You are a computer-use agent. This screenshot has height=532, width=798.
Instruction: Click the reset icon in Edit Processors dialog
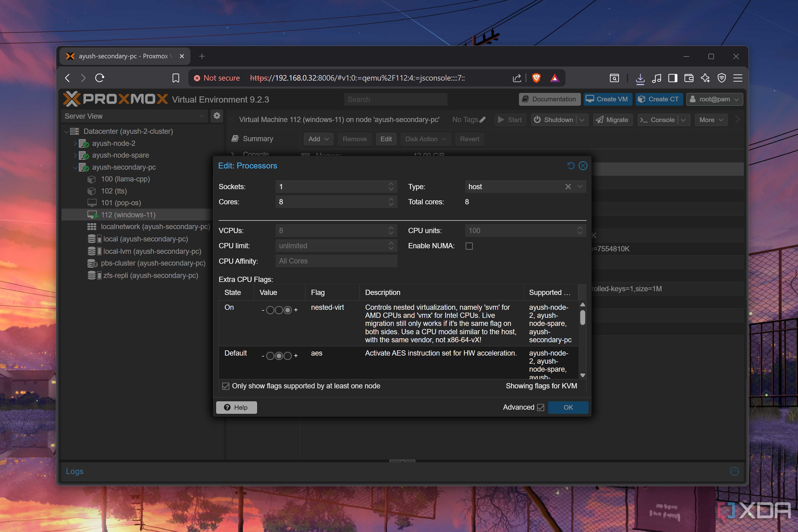(x=571, y=166)
